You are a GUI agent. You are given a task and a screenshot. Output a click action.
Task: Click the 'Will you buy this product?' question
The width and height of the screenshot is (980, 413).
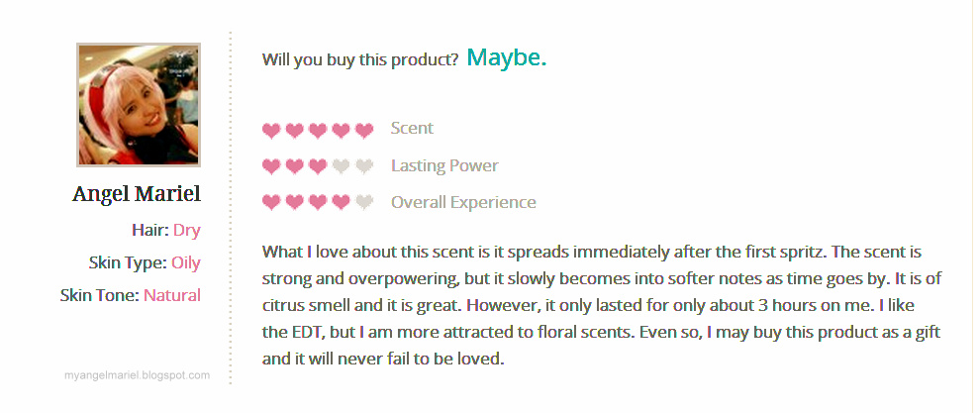click(359, 59)
